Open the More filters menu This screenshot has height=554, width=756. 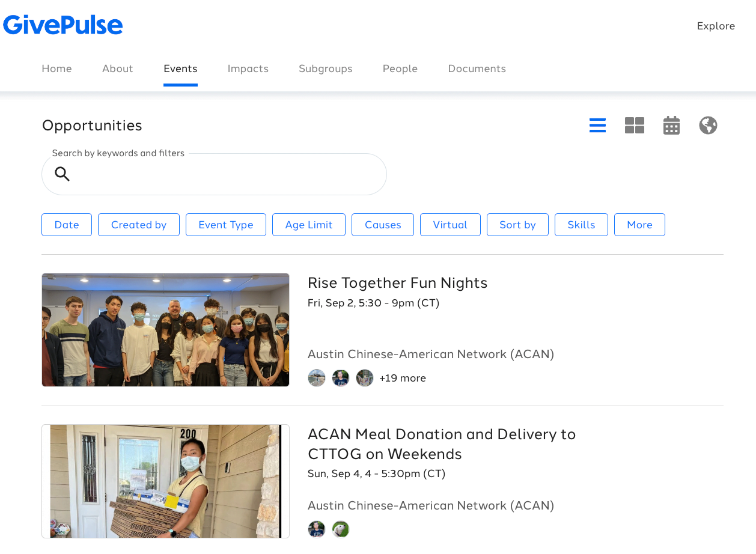coord(639,224)
